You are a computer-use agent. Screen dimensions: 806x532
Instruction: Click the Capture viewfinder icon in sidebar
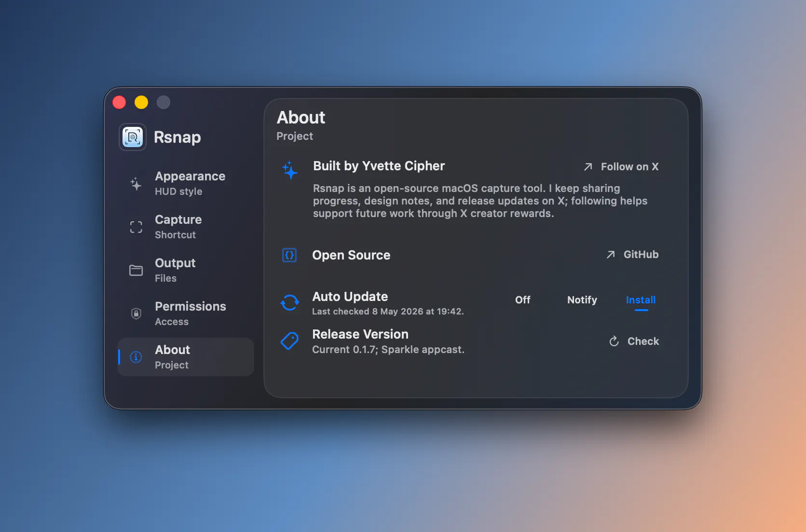click(136, 227)
